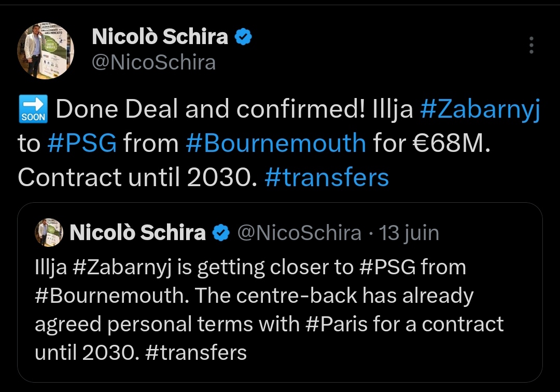Open the Nicolò Schira display name in header
The width and height of the screenshot is (560, 392).
coord(160,36)
